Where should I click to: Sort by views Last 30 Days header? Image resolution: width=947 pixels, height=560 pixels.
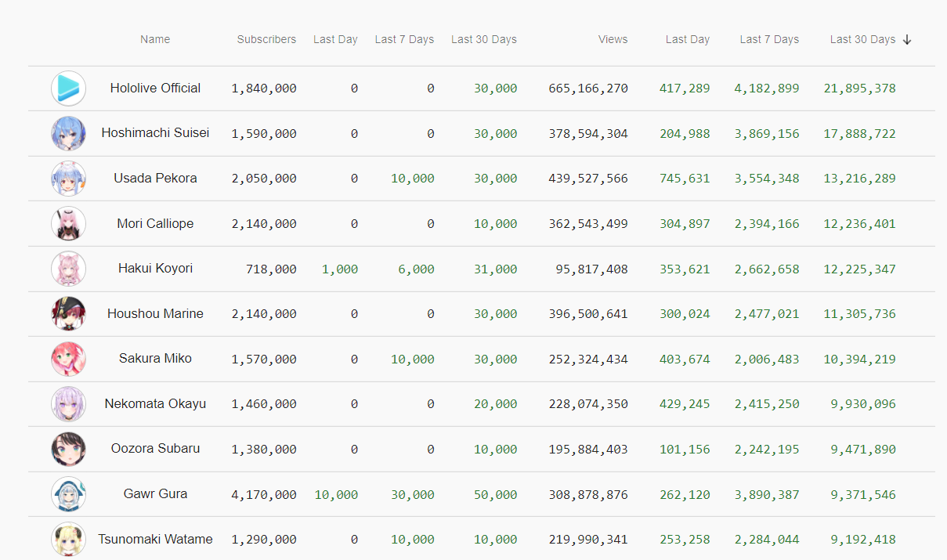tap(862, 39)
